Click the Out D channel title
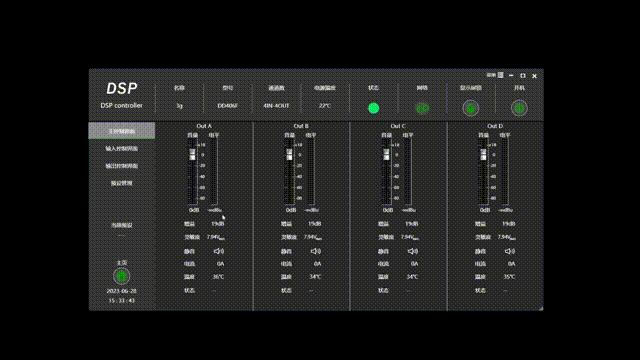 [x=495, y=126]
